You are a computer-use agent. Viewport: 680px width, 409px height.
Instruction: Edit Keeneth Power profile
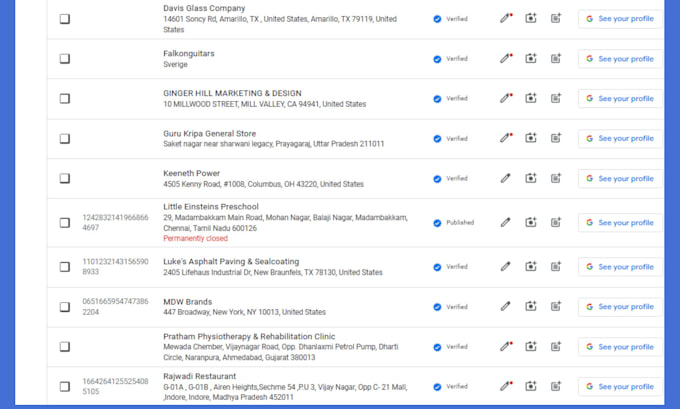[505, 178]
